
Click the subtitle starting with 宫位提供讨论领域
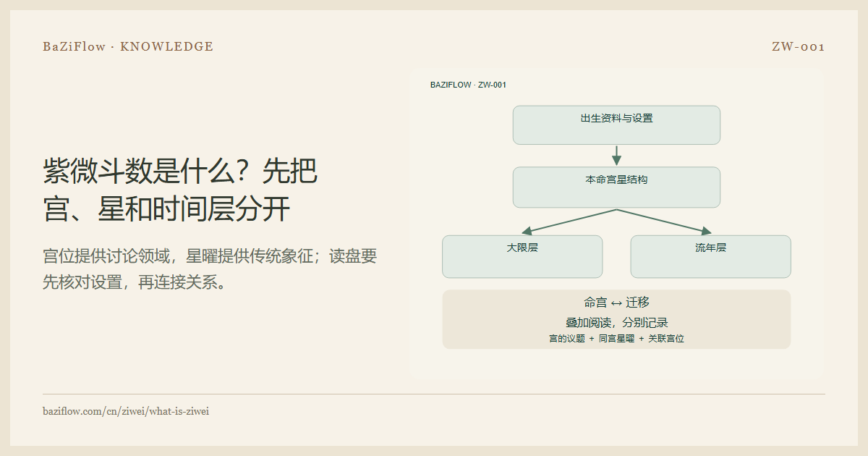click(x=210, y=269)
